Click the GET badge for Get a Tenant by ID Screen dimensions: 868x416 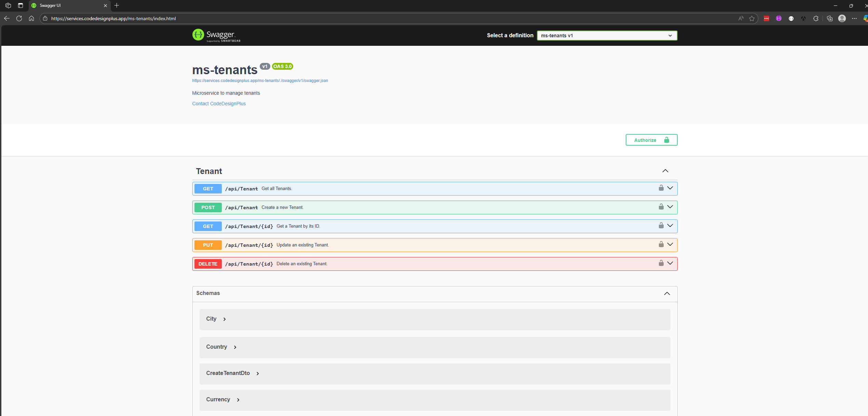(x=208, y=226)
